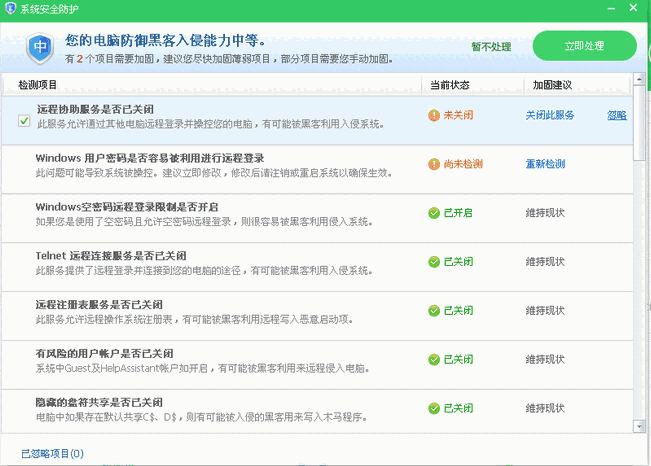Click description mentioning Guest及HelpAssistant帐户
The height and width of the screenshot is (466, 651).
click(x=203, y=368)
